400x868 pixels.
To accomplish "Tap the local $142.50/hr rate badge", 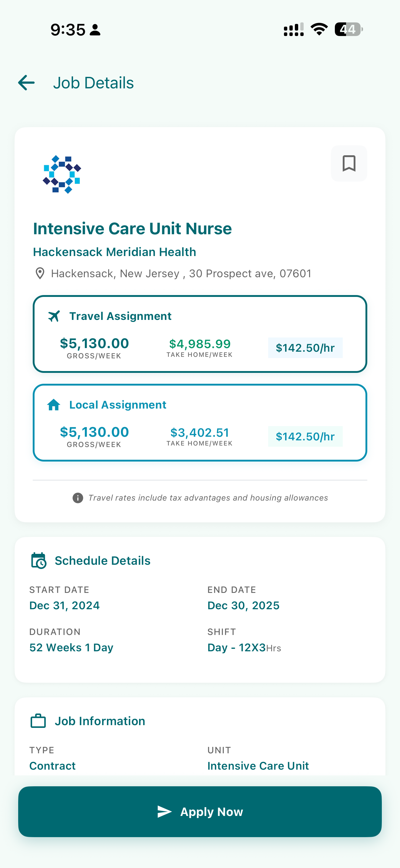I will pyautogui.click(x=305, y=436).
